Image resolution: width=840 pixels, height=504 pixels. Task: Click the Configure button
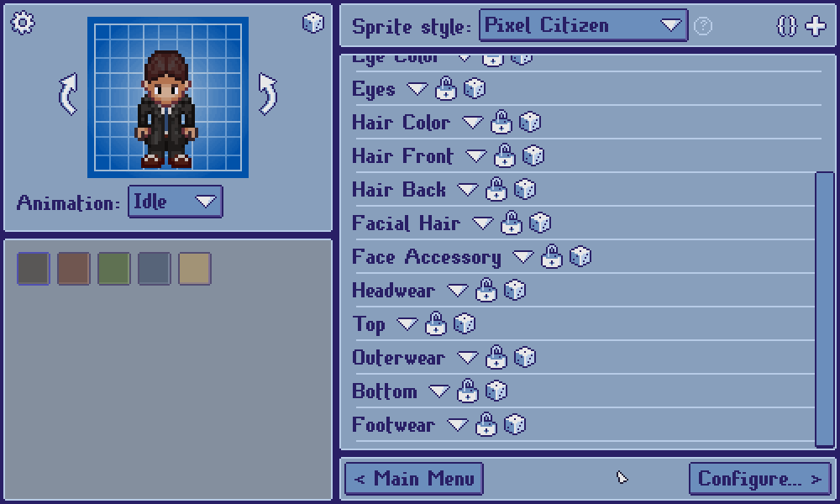point(759,478)
